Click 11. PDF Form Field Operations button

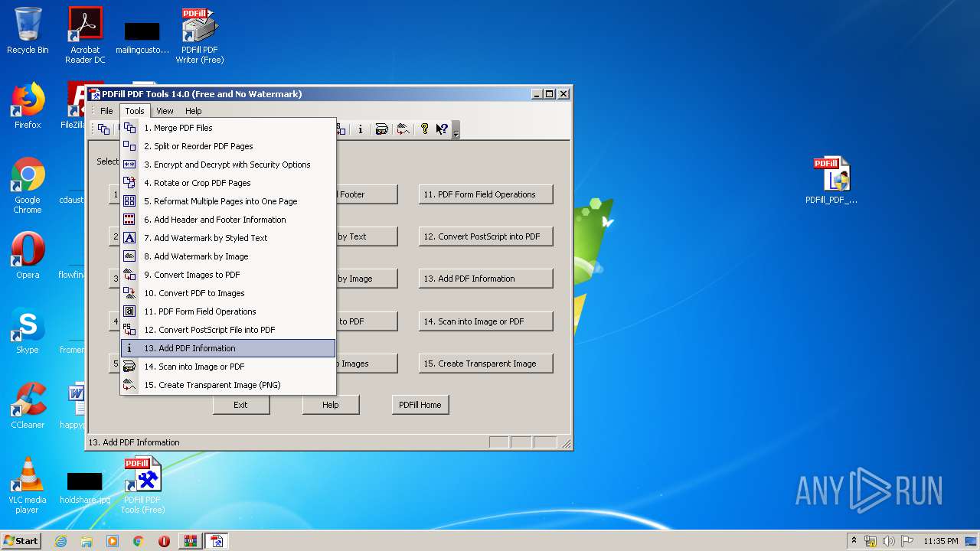click(x=485, y=194)
